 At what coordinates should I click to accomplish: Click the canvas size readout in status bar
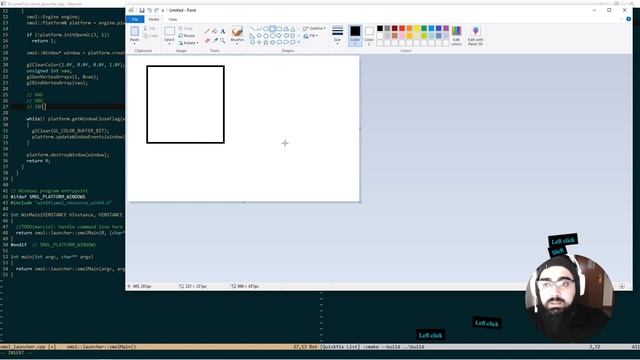click(245, 287)
